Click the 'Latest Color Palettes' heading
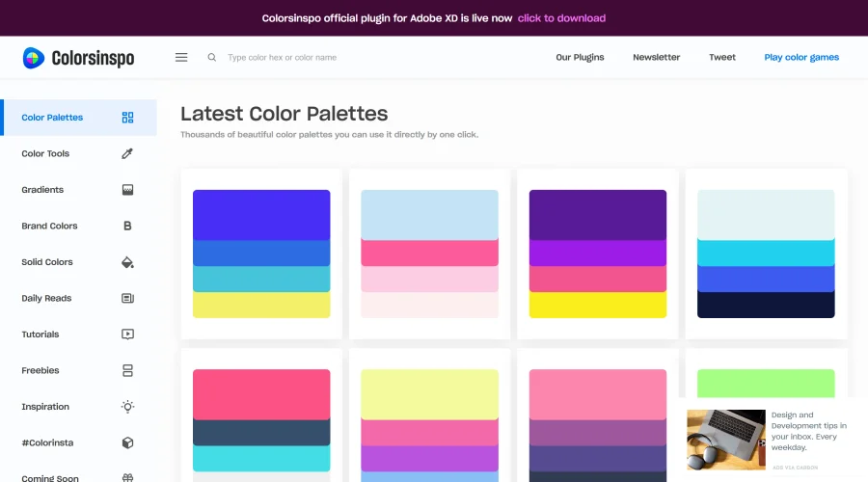868x482 pixels. (284, 114)
